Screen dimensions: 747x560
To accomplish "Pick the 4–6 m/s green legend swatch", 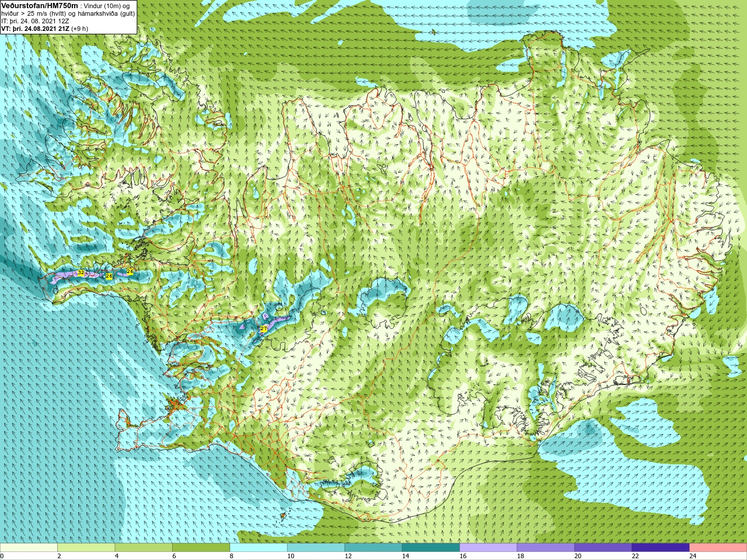I will pos(144,548).
